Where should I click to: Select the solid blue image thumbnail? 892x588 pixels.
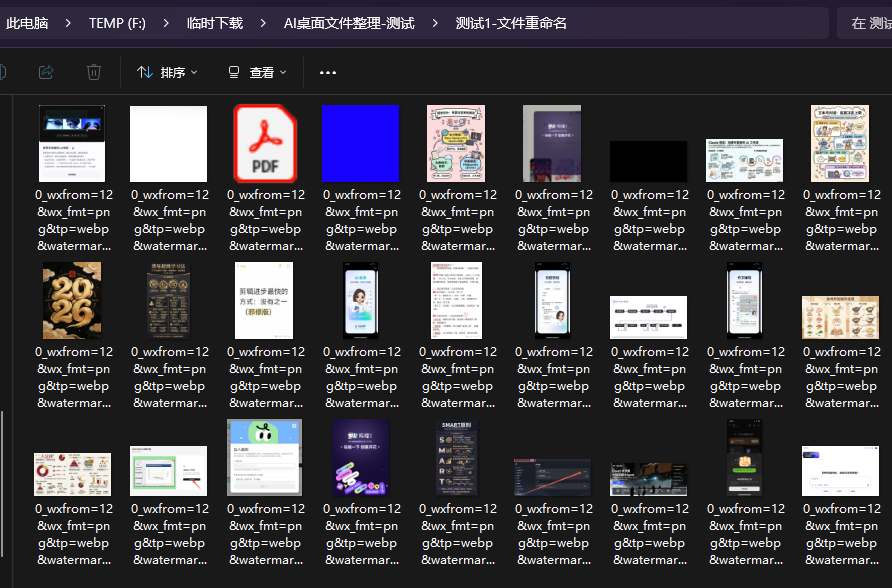[x=361, y=143]
